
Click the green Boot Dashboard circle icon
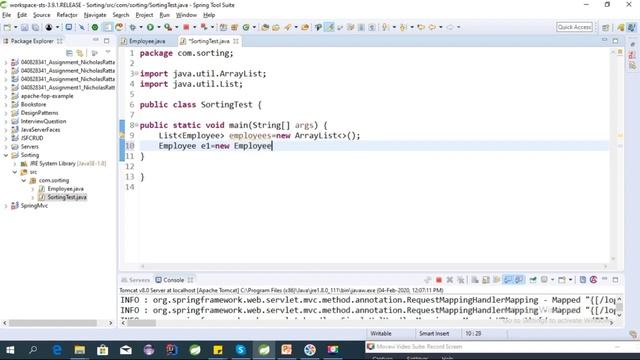95,27
